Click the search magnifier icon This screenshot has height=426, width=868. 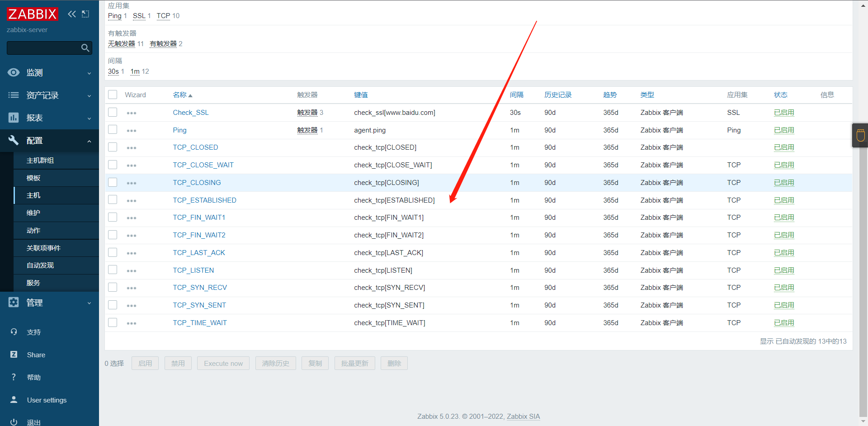pos(85,48)
